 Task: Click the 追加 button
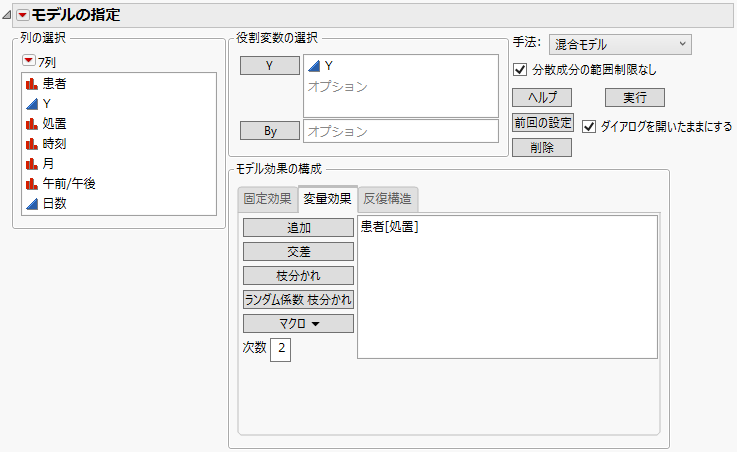(x=298, y=228)
